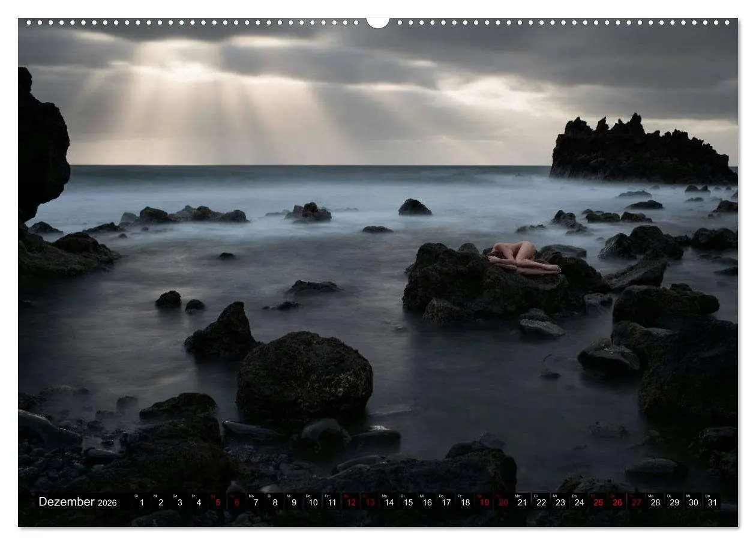Image resolution: width=756 pixels, height=545 pixels.
Task: Select the red day 13 in the calendar strip
Action: 370,502
